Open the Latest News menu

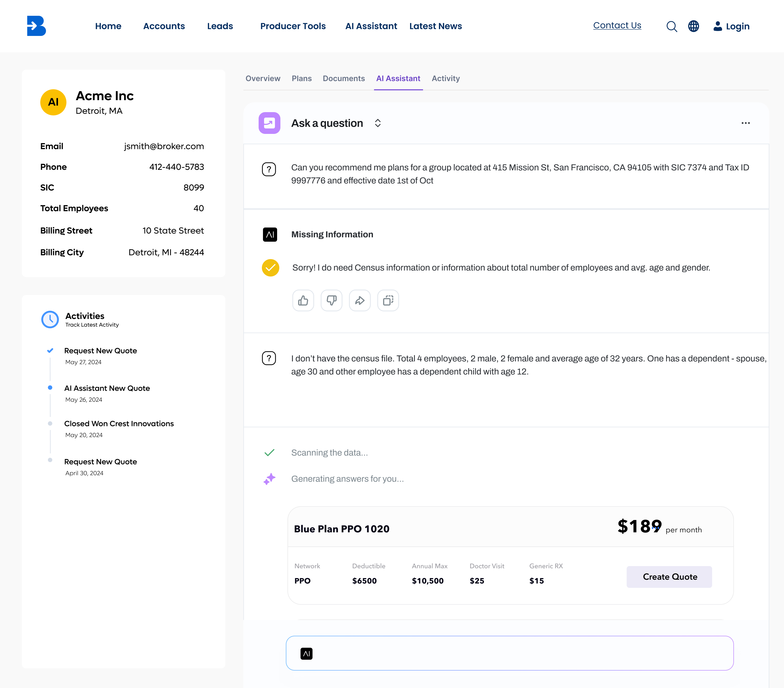pos(436,26)
